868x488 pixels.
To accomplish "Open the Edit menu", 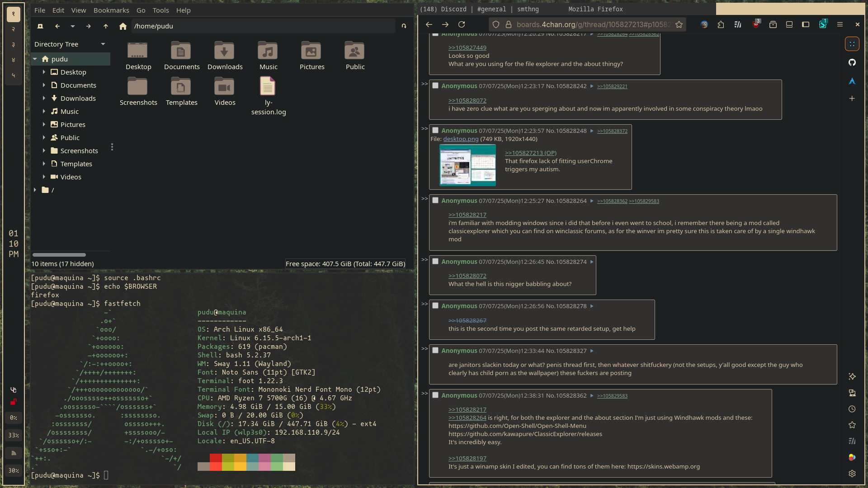I will coord(58,10).
